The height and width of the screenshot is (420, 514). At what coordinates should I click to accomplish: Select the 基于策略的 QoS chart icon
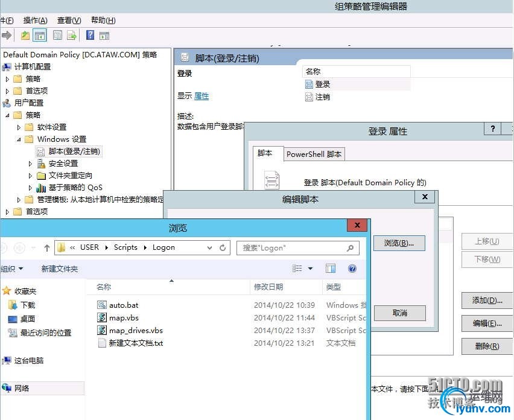(x=41, y=188)
